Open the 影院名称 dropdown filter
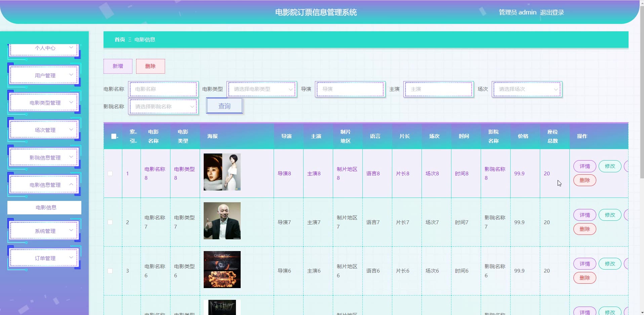Image resolution: width=644 pixels, height=315 pixels. pyautogui.click(x=163, y=106)
